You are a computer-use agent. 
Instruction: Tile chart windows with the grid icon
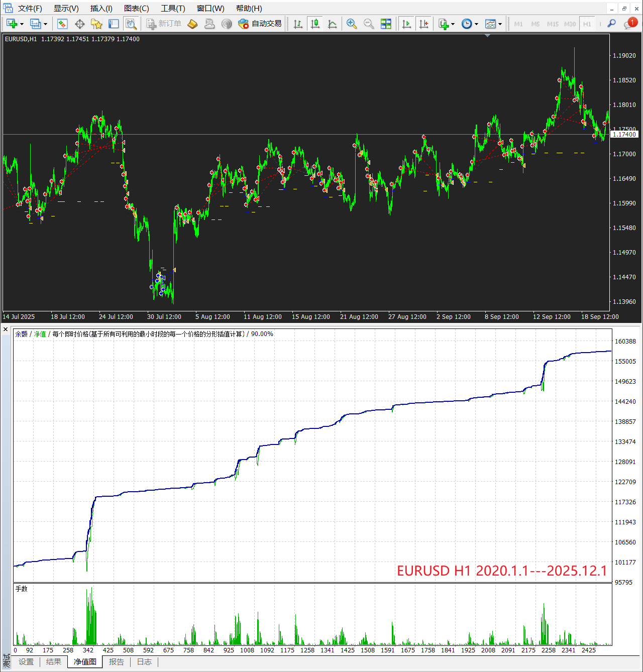click(x=386, y=24)
